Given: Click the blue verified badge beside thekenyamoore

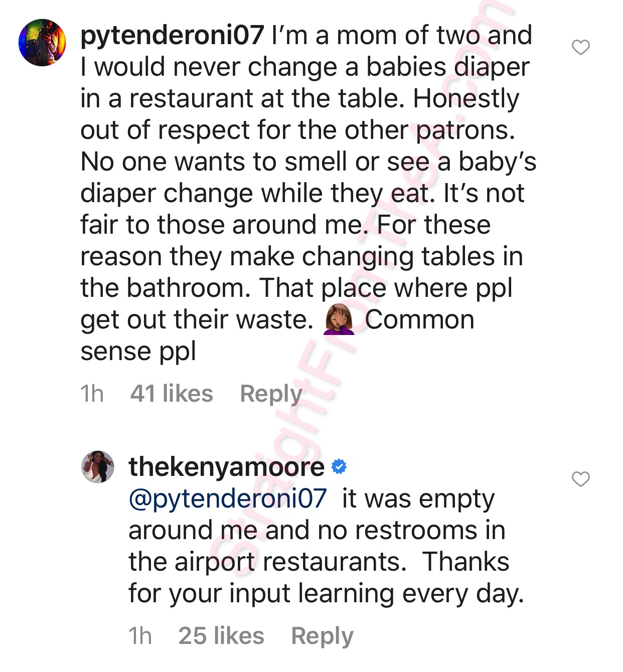Looking at the screenshot, I should [x=340, y=467].
